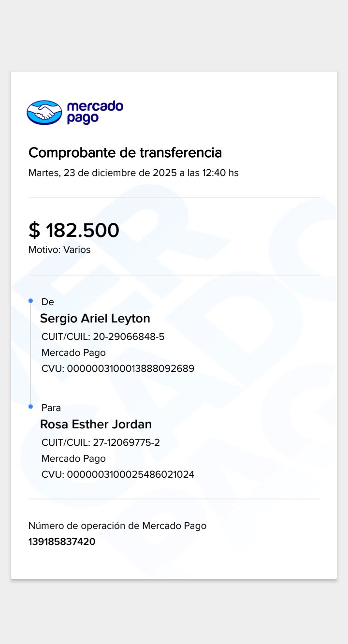Image resolution: width=348 pixels, height=644 pixels.
Task: Select recipient name Rosa Esther Jordan
Action: coord(96,424)
